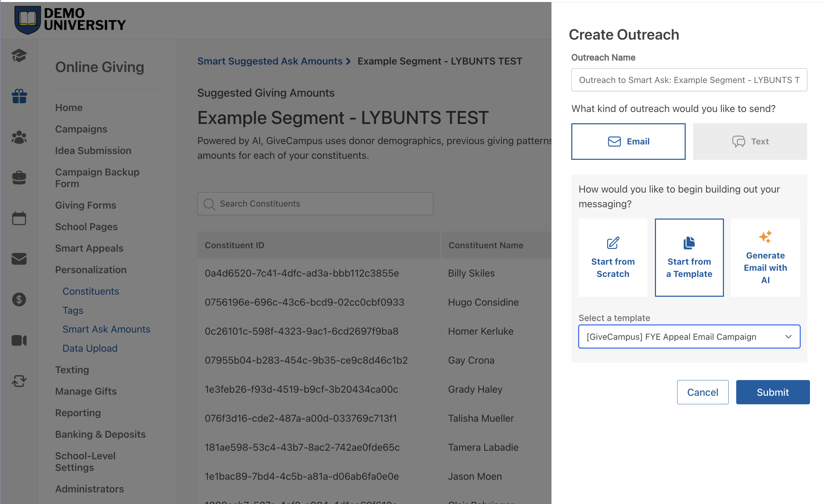Open the envelope sidebar icon
The height and width of the screenshot is (504, 825).
point(19,259)
